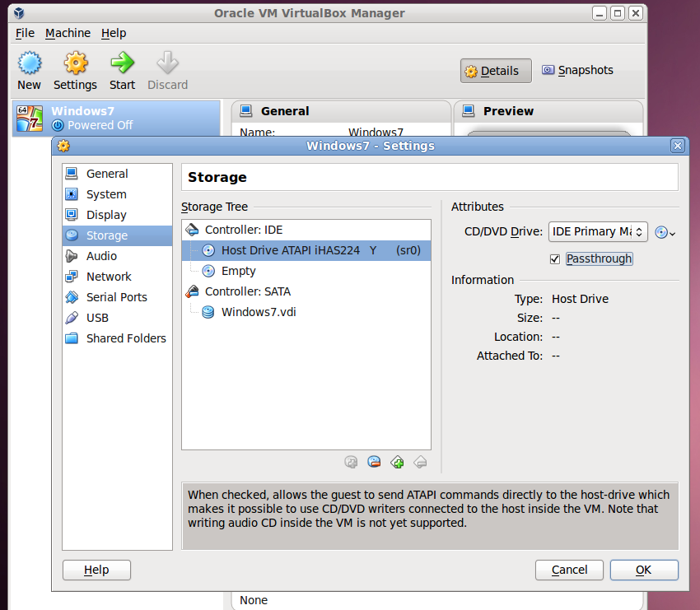Maximize the VirtualBox Manager window
The height and width of the screenshot is (610, 700).
pyautogui.click(x=618, y=13)
